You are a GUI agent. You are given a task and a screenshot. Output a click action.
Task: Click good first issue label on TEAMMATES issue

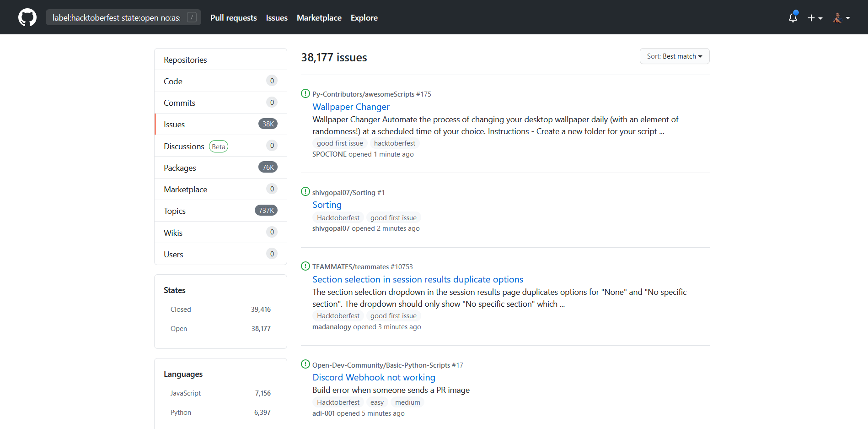pyautogui.click(x=393, y=316)
